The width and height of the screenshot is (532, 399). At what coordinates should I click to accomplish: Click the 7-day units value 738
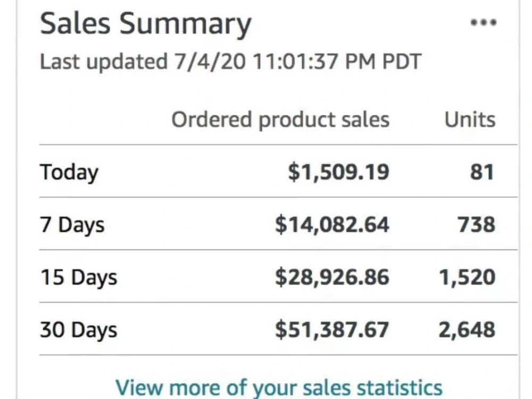(476, 225)
